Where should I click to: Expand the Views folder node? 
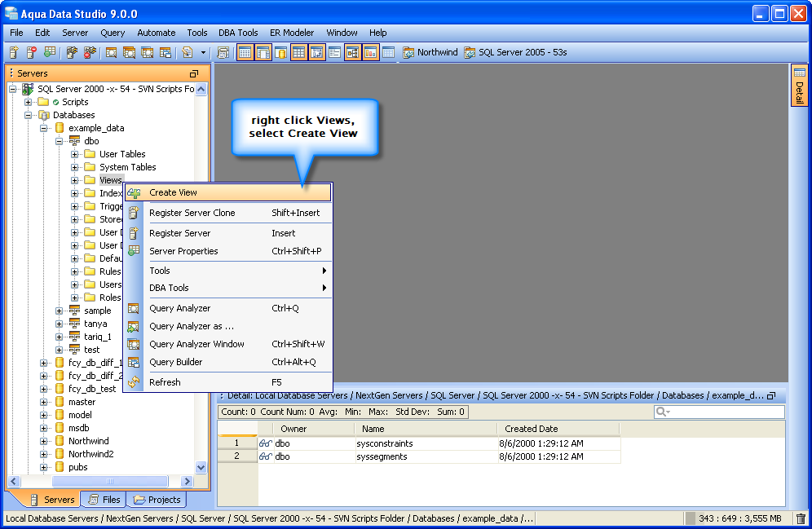pos(75,180)
